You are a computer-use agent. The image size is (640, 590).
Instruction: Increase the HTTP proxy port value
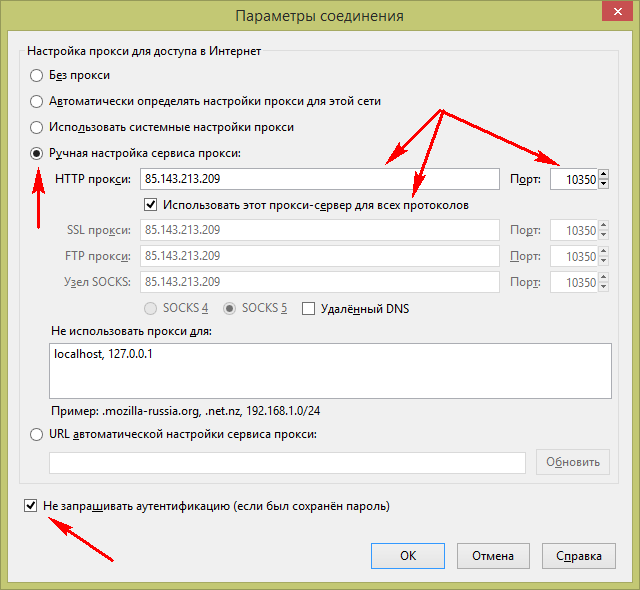coord(603,175)
